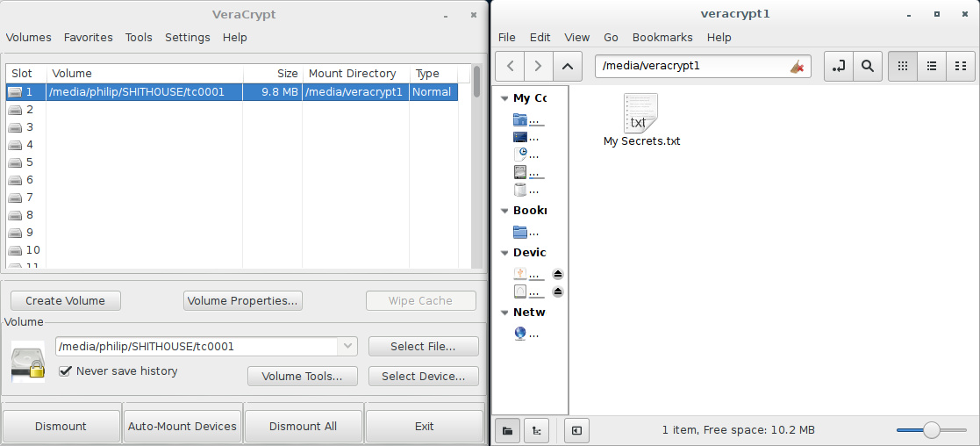The image size is (980, 446).
Task: Open the Volumes menu in VeraCrypt
Action: [29, 38]
